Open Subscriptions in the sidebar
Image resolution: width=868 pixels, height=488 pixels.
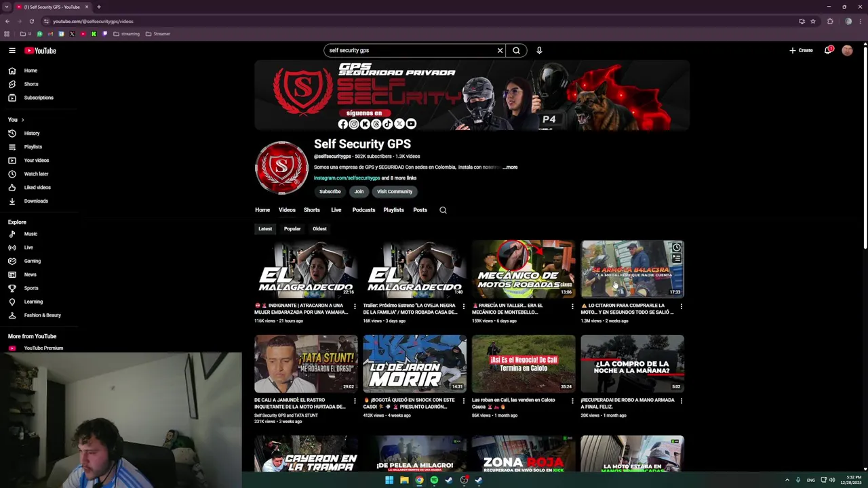pos(39,98)
